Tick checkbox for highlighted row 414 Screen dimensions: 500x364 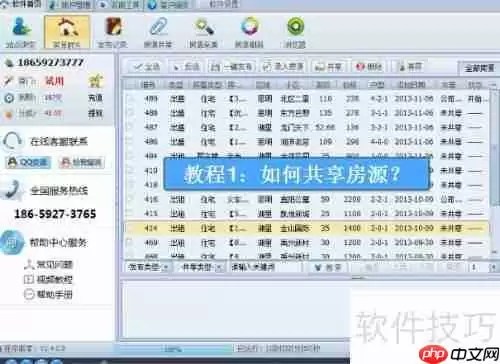[130, 228]
